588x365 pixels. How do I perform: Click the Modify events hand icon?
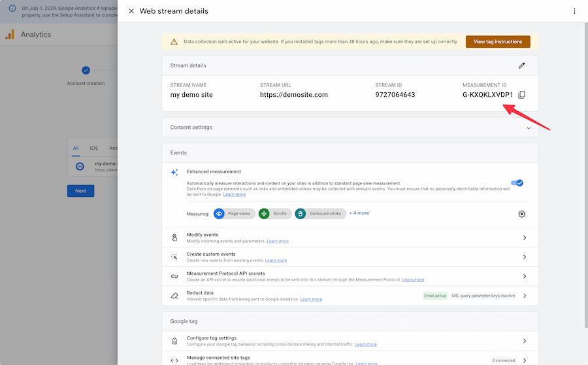pos(174,237)
